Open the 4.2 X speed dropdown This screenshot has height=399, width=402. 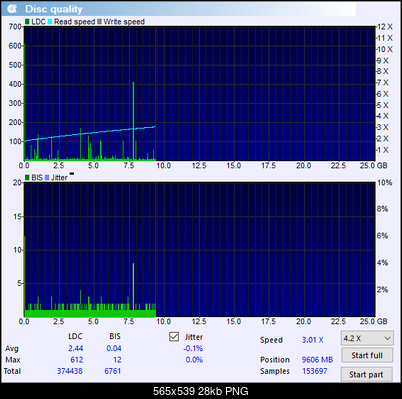tap(367, 338)
